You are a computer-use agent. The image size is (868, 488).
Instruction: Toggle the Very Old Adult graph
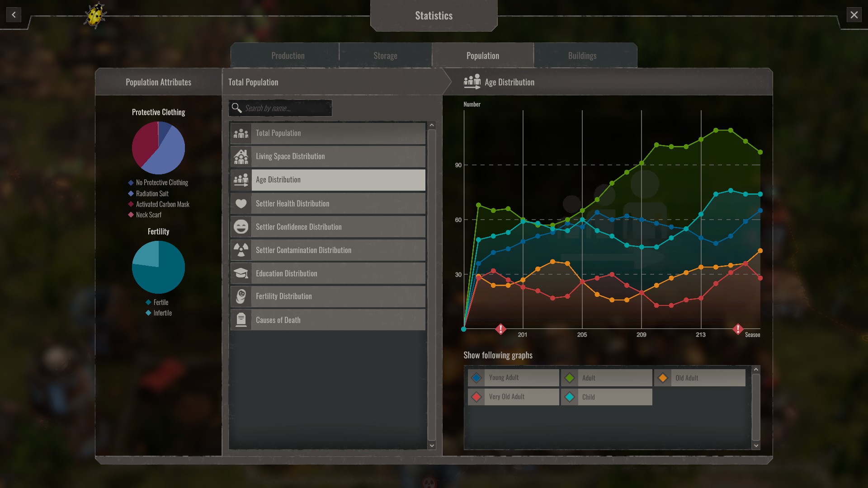coord(514,397)
